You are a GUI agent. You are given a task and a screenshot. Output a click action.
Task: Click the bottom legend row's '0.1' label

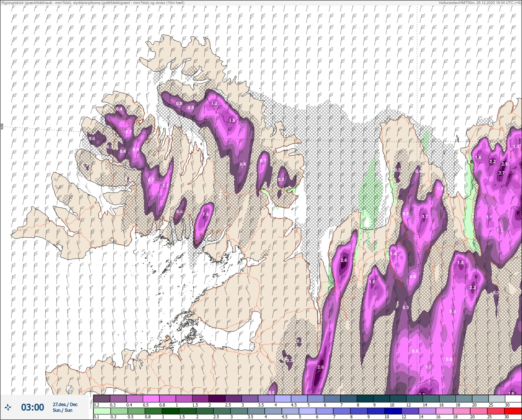tap(96, 417)
